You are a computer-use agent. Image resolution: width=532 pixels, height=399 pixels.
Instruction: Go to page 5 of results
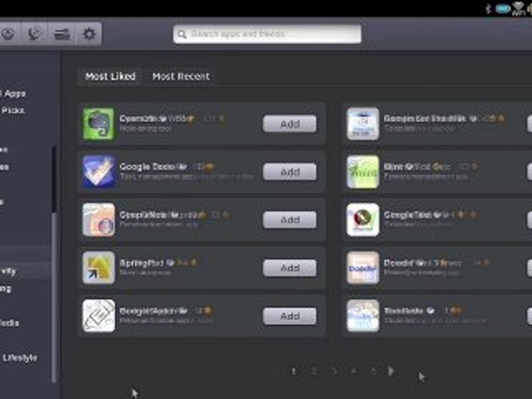(374, 371)
